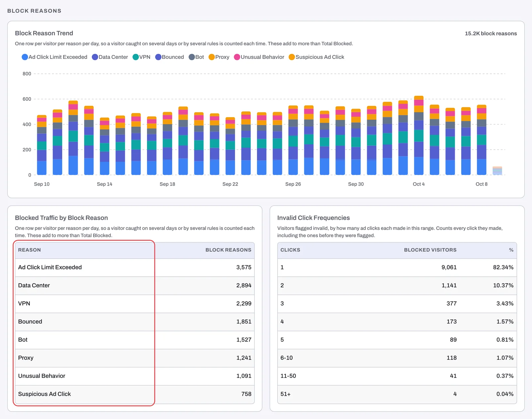Image resolution: width=532 pixels, height=419 pixels.
Task: Select the Bot row in the table
Action: (135, 340)
